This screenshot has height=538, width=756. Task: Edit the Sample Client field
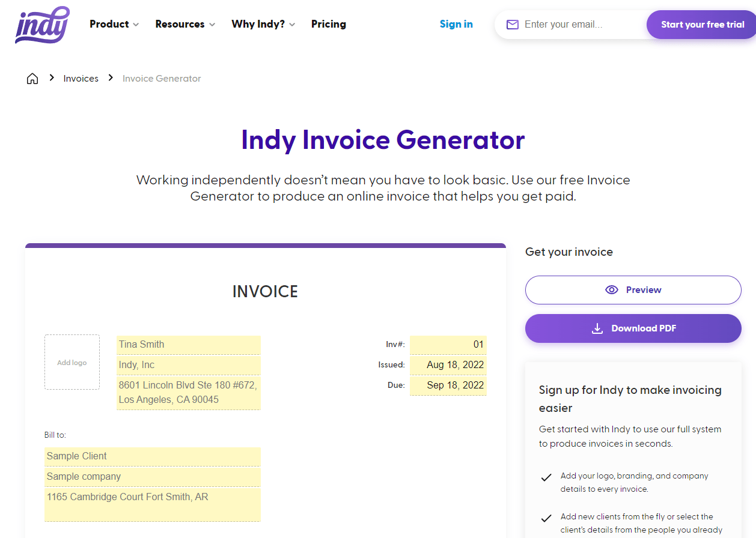pyautogui.click(x=152, y=456)
